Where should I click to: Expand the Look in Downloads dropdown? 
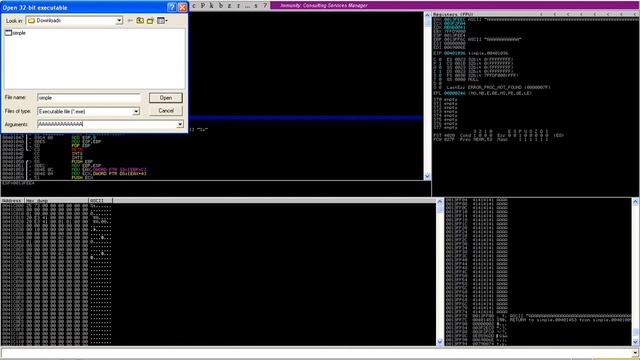click(119, 20)
